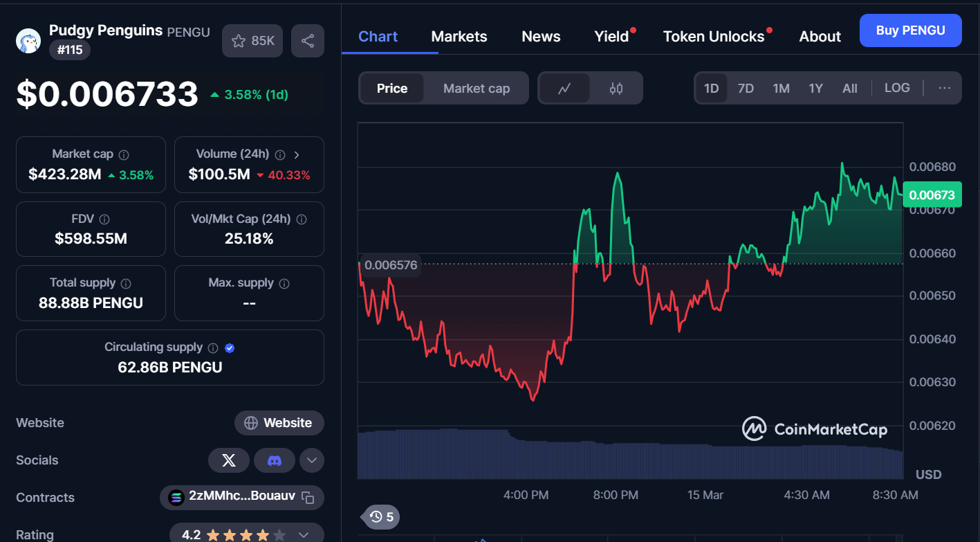Switch to candlestick chart view
980x542 pixels.
click(x=616, y=89)
